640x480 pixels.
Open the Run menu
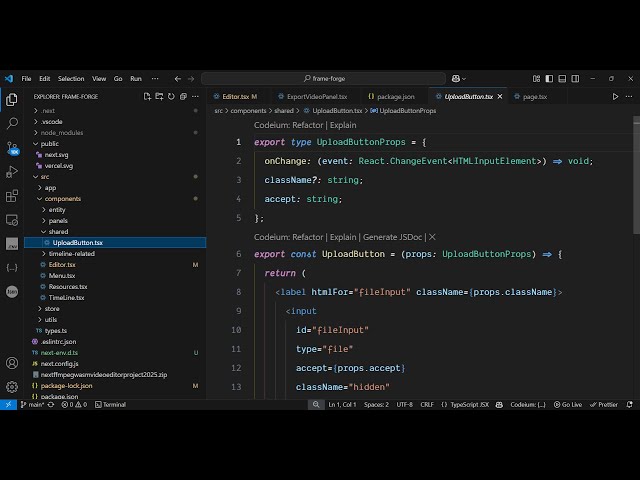136,78
